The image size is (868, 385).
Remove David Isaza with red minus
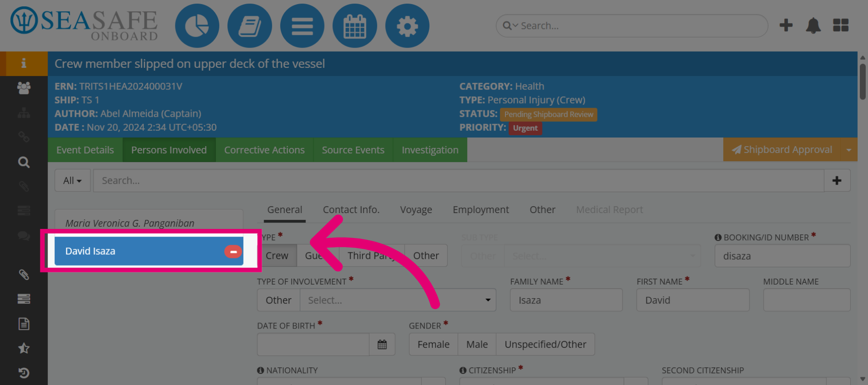[233, 252]
